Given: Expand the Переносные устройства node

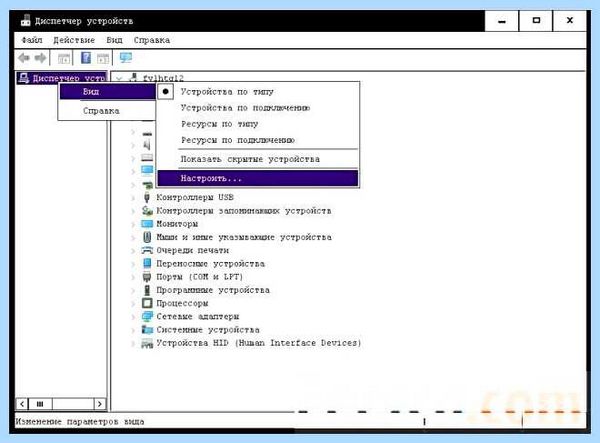Looking at the screenshot, I should coord(133,264).
